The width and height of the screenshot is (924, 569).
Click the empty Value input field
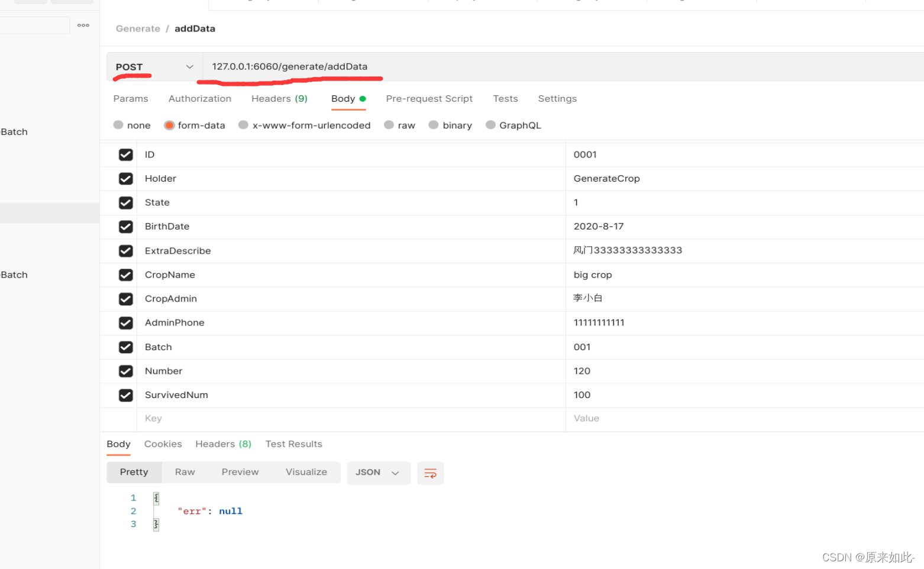(745, 419)
